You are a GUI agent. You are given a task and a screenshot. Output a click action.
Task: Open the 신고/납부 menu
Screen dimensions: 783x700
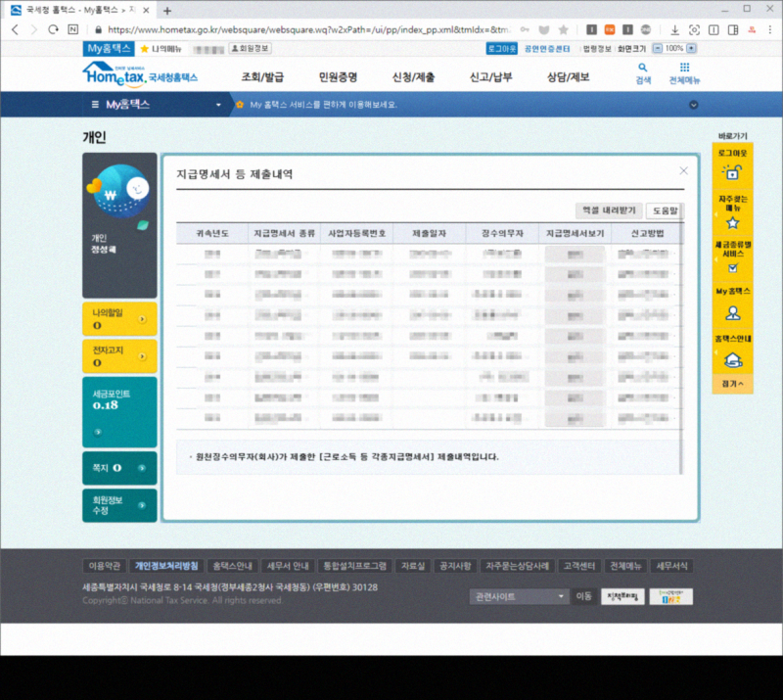click(491, 77)
